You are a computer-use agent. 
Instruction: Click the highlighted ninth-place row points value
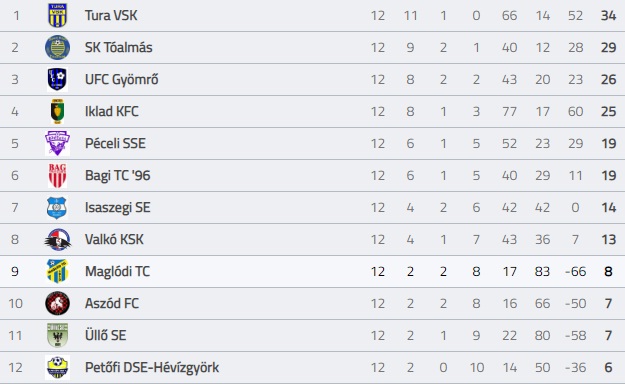(x=608, y=271)
